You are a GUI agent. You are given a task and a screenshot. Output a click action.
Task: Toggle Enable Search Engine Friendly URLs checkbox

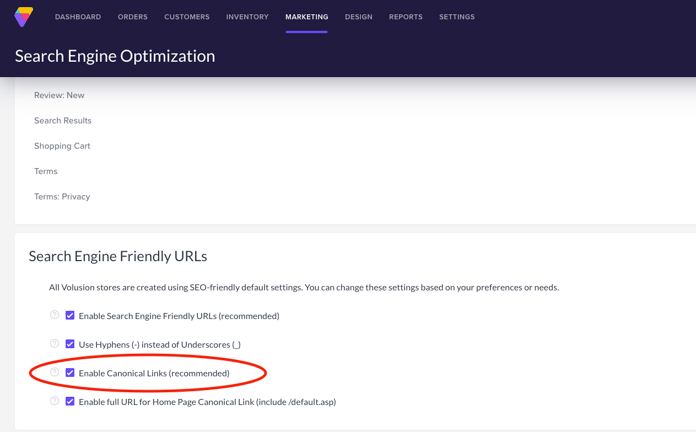[70, 315]
